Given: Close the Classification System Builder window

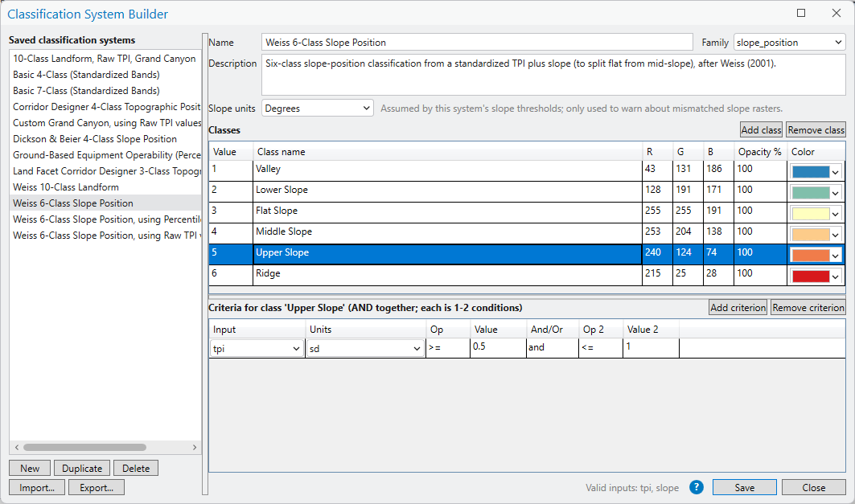Looking at the screenshot, I should pyautogui.click(x=837, y=13).
